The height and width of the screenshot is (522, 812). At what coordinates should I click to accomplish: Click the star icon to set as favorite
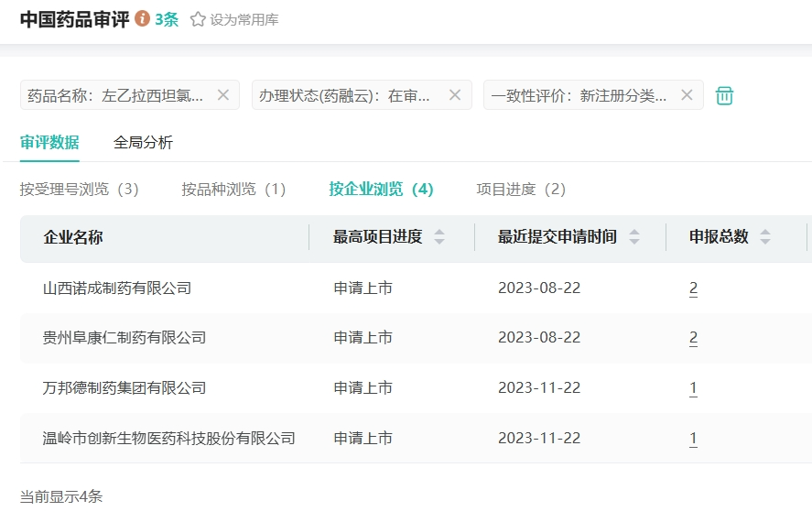pyautogui.click(x=198, y=19)
